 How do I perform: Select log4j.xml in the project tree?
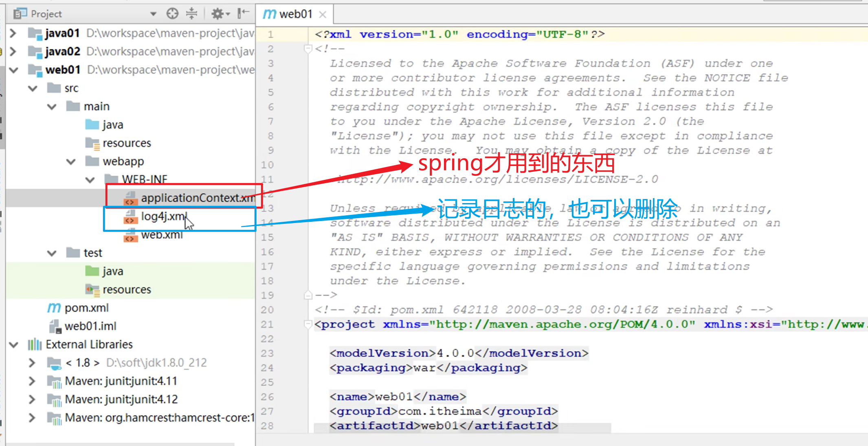[163, 216]
